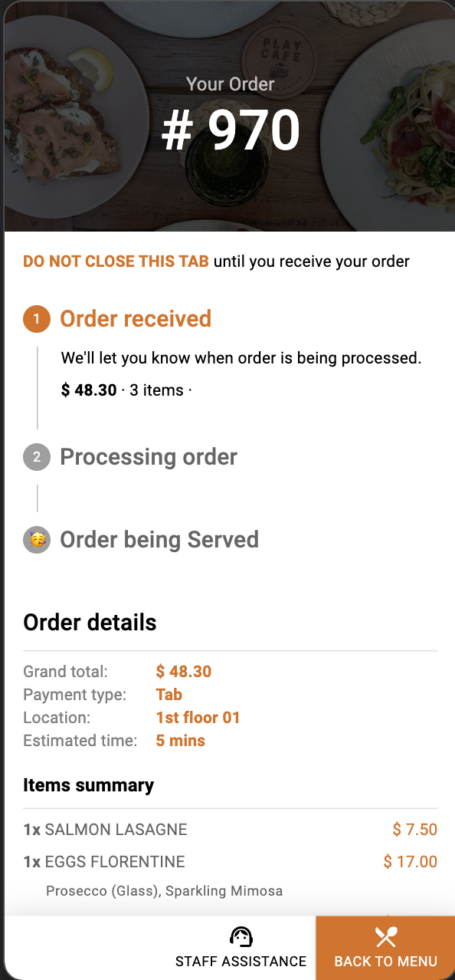Click the Order details heading
455x980 pixels.
coord(90,623)
